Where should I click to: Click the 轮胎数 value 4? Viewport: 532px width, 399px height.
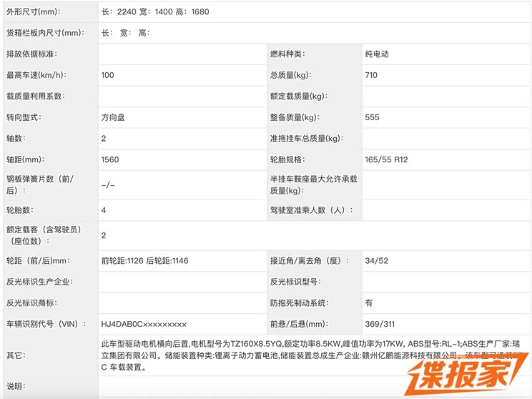click(x=104, y=210)
